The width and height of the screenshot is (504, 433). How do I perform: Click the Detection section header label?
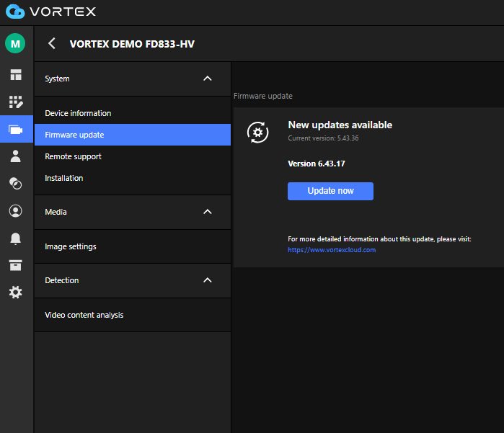[x=62, y=280]
